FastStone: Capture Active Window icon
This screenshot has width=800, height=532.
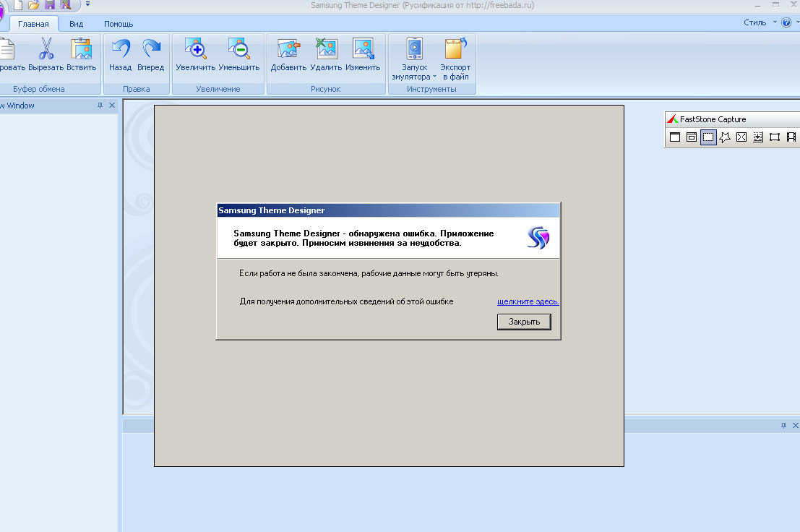pyautogui.click(x=674, y=137)
